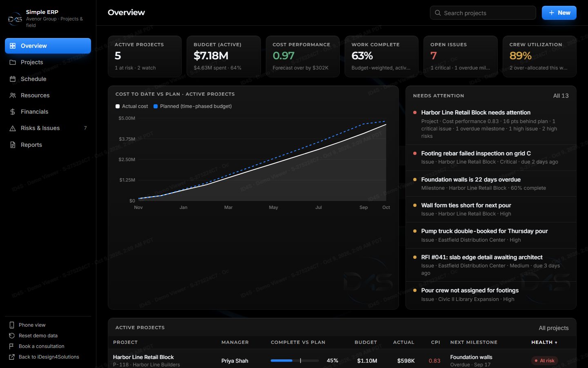Open the Financials page
Image resolution: width=588 pixels, height=368 pixels.
(x=48, y=112)
